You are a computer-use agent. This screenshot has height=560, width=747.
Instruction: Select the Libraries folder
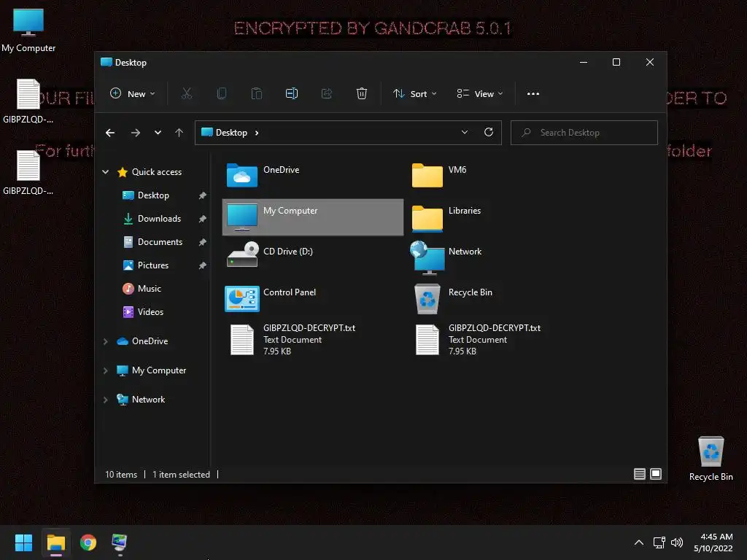(x=498, y=217)
